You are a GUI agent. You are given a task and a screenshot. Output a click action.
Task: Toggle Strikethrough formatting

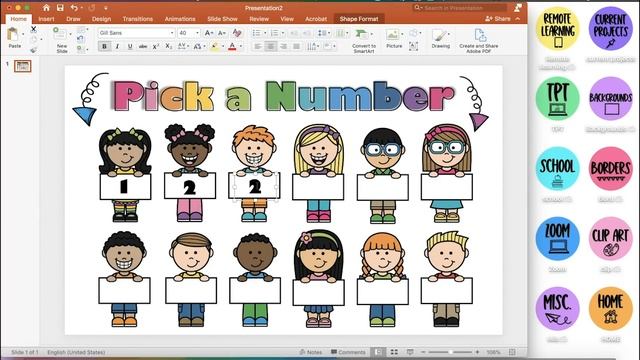point(143,47)
